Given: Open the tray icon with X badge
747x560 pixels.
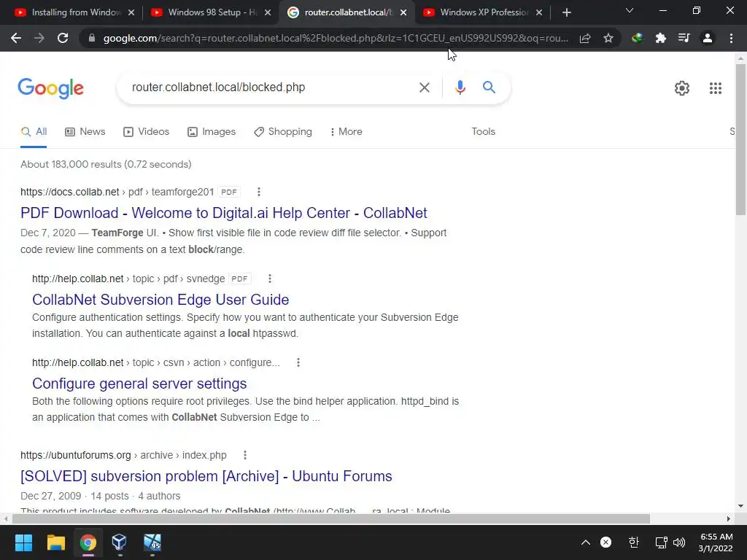Looking at the screenshot, I should point(605,542).
